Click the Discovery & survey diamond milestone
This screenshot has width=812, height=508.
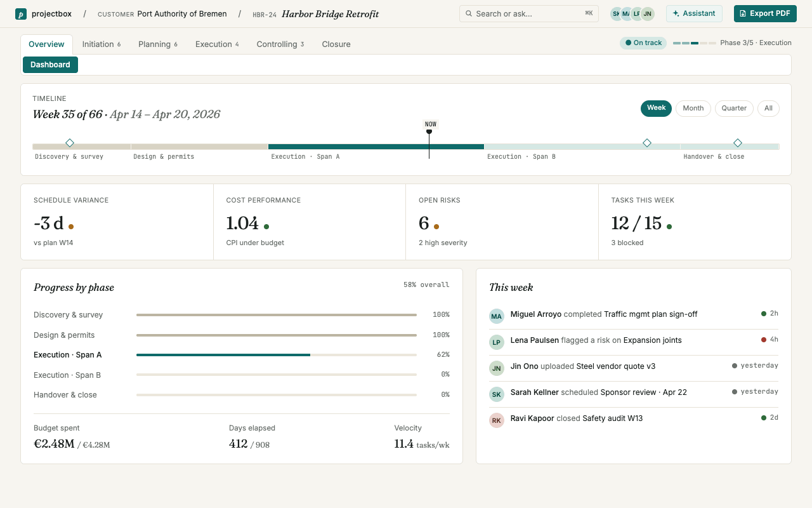70,143
